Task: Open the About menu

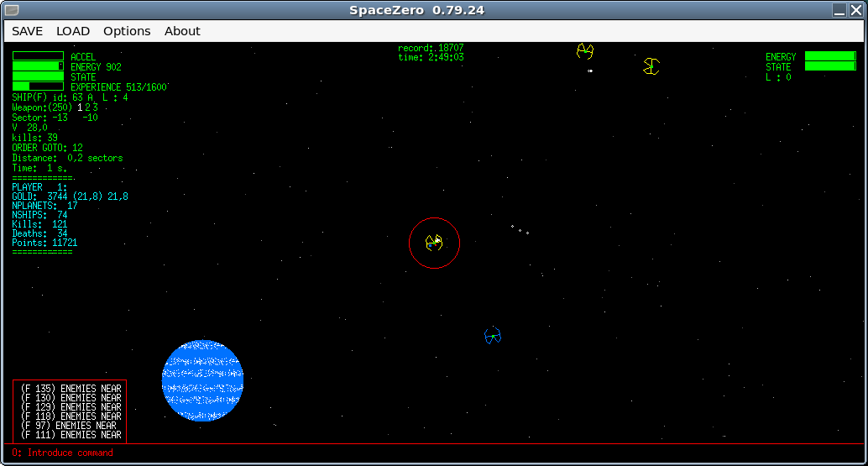Action: pyautogui.click(x=182, y=31)
